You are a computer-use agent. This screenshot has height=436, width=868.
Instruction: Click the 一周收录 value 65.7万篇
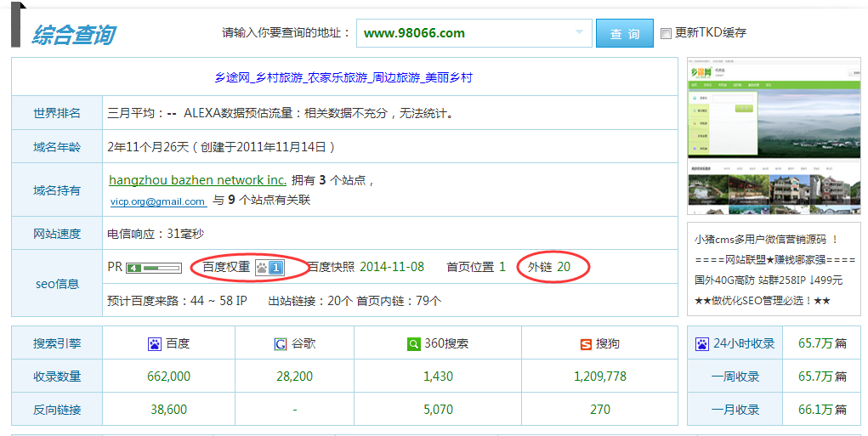pos(822,377)
